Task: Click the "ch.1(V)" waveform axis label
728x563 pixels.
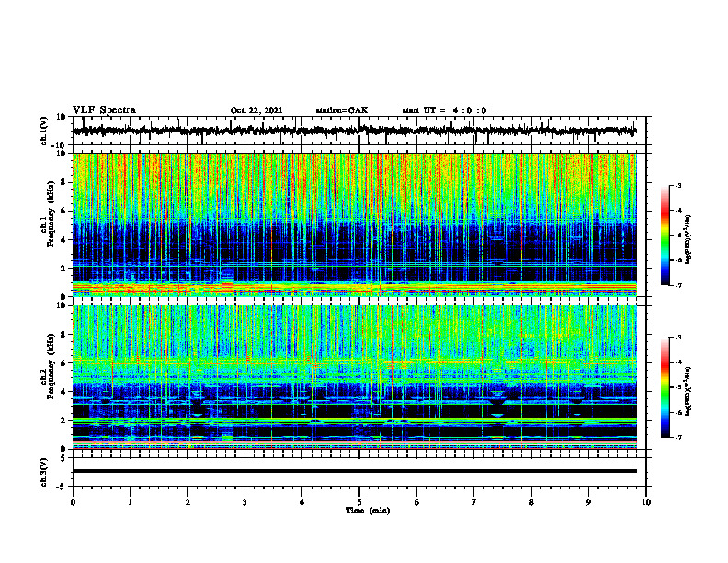Action: (44, 131)
